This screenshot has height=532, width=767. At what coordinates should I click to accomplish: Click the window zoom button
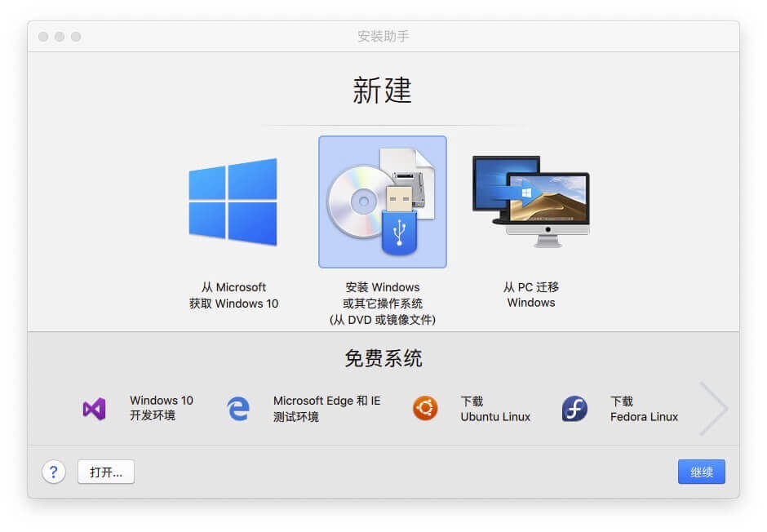click(76, 37)
